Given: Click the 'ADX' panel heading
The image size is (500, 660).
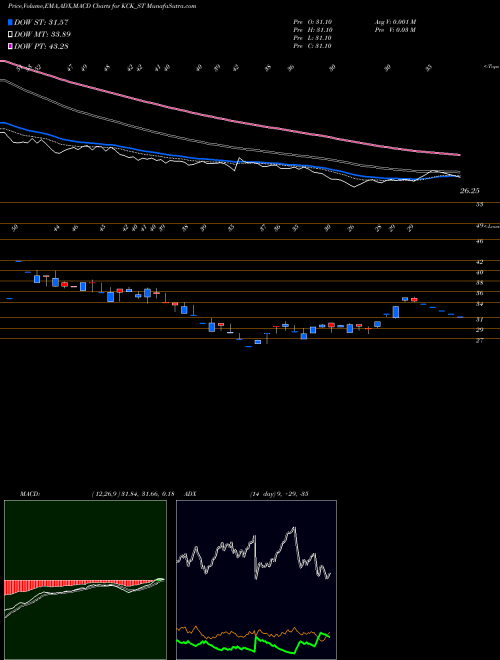Looking at the screenshot, I should point(190,494).
